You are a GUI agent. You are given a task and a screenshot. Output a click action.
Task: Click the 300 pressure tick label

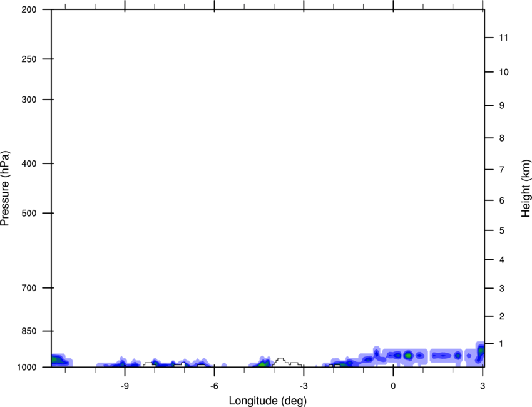(x=29, y=100)
